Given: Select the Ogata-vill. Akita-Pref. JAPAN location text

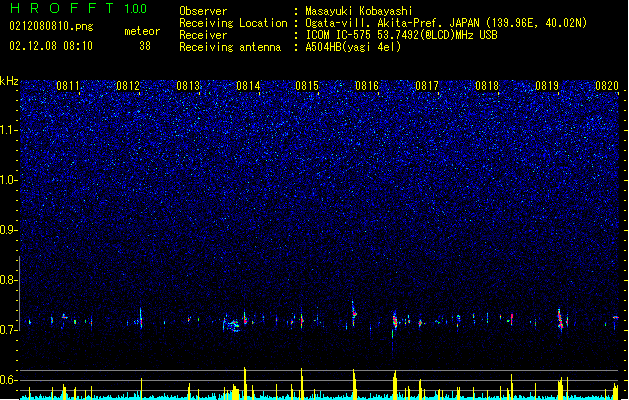Looking at the screenshot, I should pyautogui.click(x=446, y=23).
